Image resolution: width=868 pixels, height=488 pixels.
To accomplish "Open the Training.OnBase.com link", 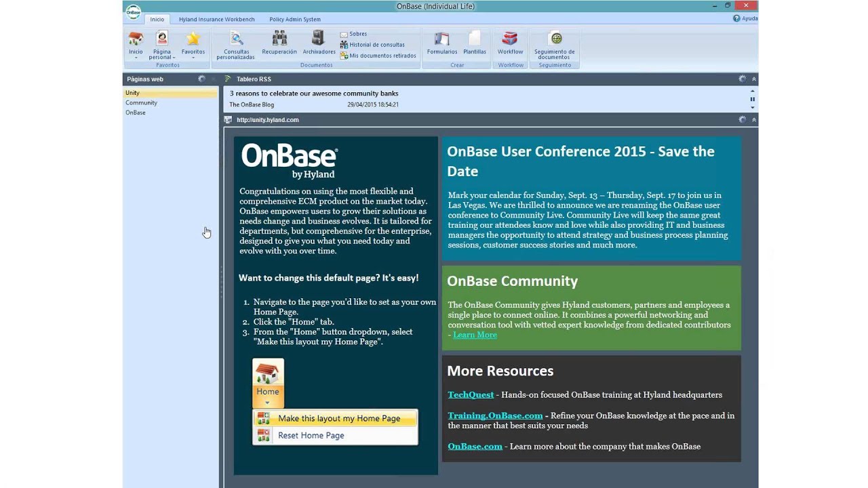I will [495, 415].
